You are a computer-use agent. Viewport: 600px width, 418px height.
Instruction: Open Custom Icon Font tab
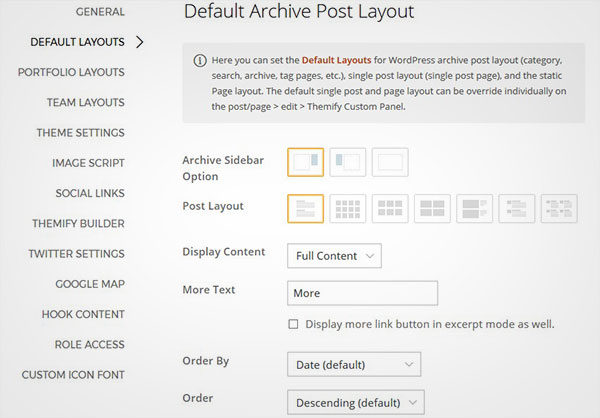[73, 374]
